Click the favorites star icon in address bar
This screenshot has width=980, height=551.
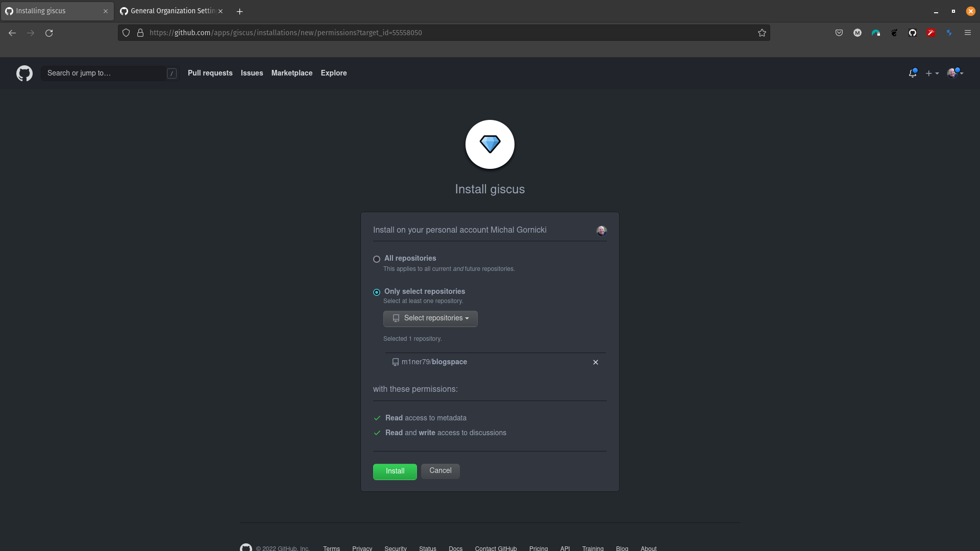point(762,33)
